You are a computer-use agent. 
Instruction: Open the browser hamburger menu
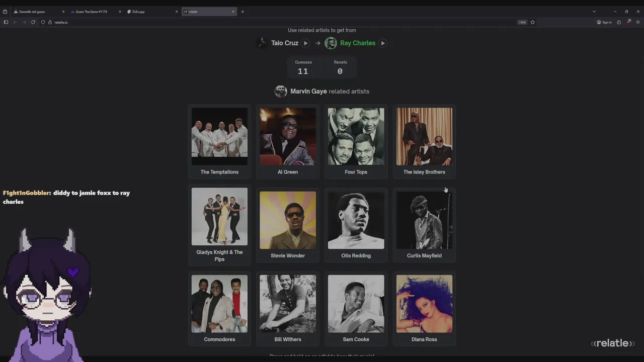tap(638, 22)
